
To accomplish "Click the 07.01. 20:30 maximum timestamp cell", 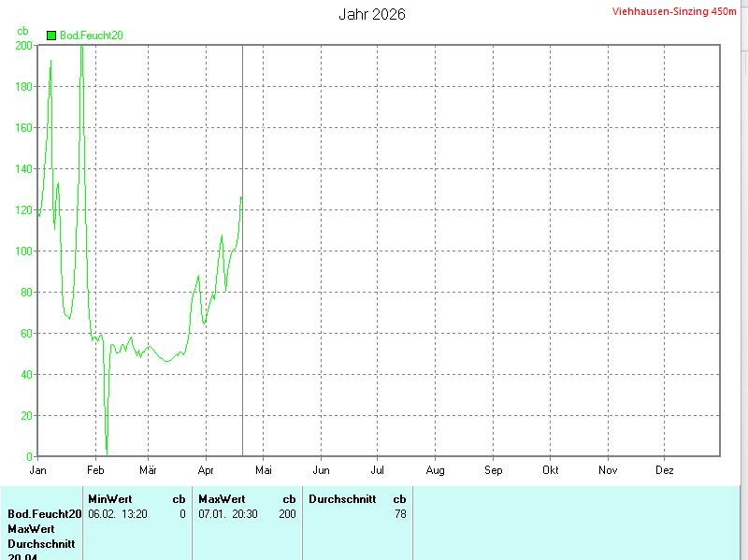I will pyautogui.click(x=228, y=514).
